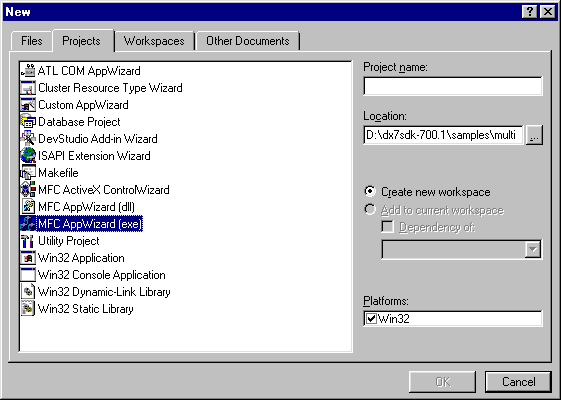
Task: Select Create new workspace radio button
Action: pyautogui.click(x=370, y=192)
